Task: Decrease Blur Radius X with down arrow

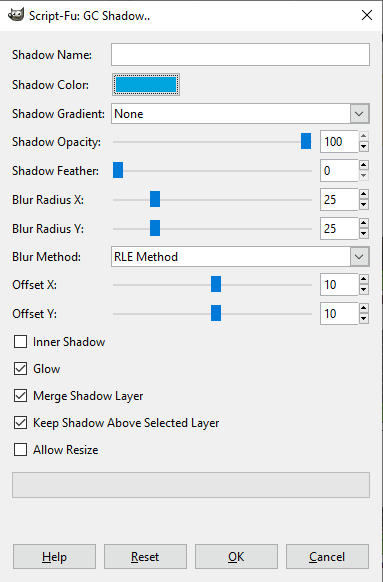Action: click(x=364, y=205)
